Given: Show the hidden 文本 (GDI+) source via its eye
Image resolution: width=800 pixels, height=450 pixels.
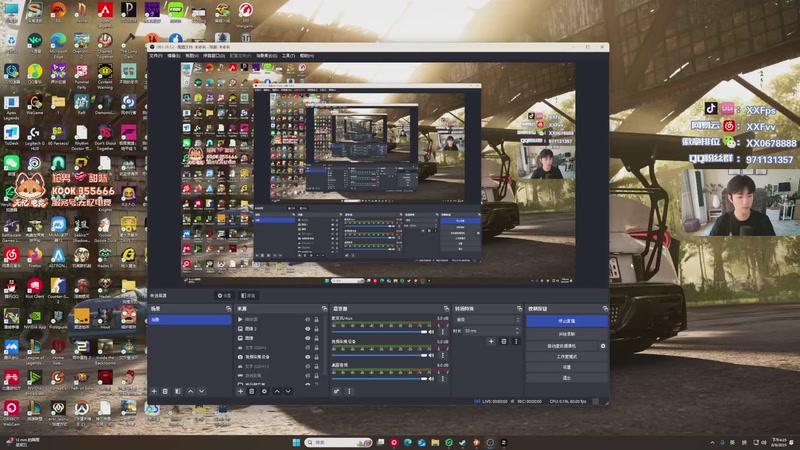Looking at the screenshot, I should click(x=308, y=348).
